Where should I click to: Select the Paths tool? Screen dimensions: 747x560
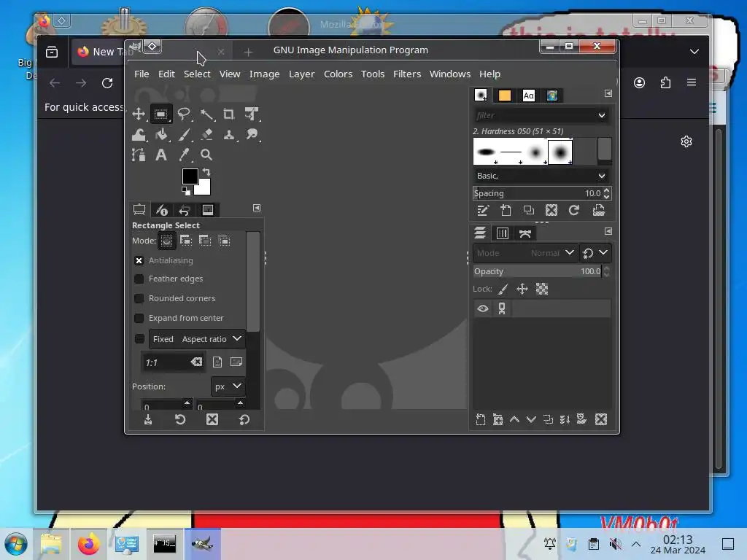(139, 155)
